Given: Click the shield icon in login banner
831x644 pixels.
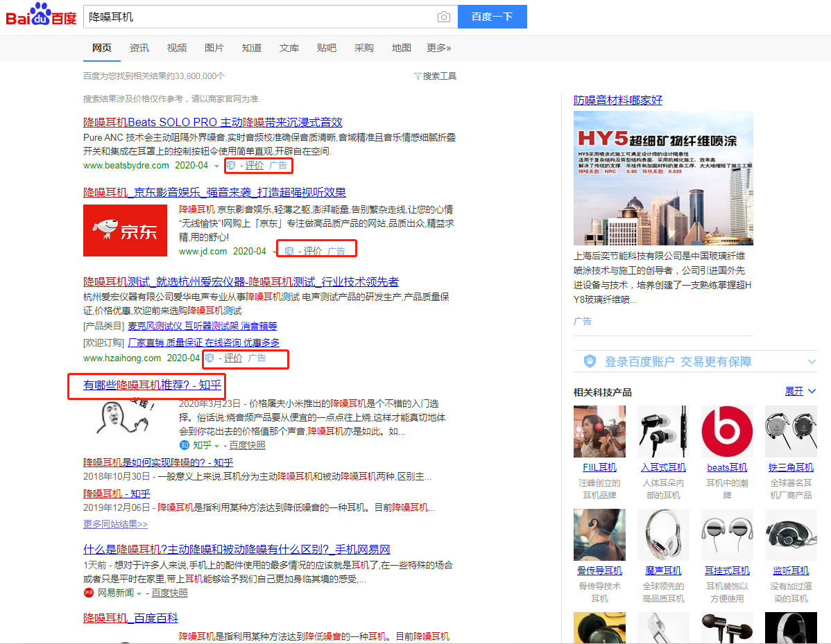Looking at the screenshot, I should tap(590, 361).
